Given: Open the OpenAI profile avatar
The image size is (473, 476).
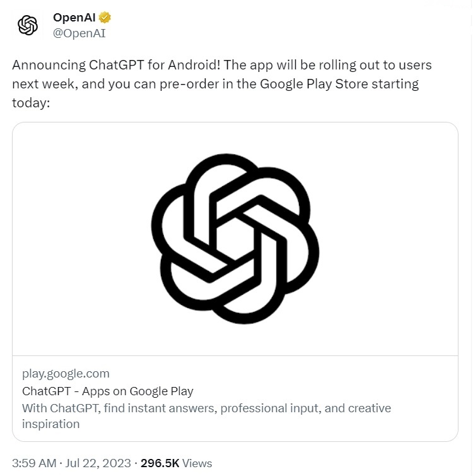Looking at the screenshot, I should click(28, 25).
